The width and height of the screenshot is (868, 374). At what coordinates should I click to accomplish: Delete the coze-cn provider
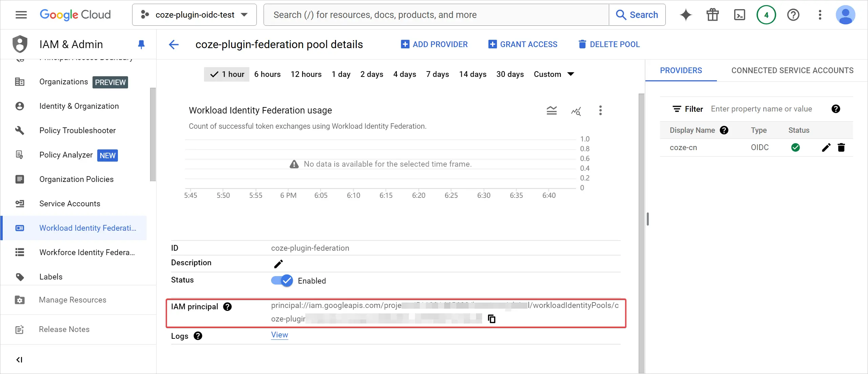841,147
